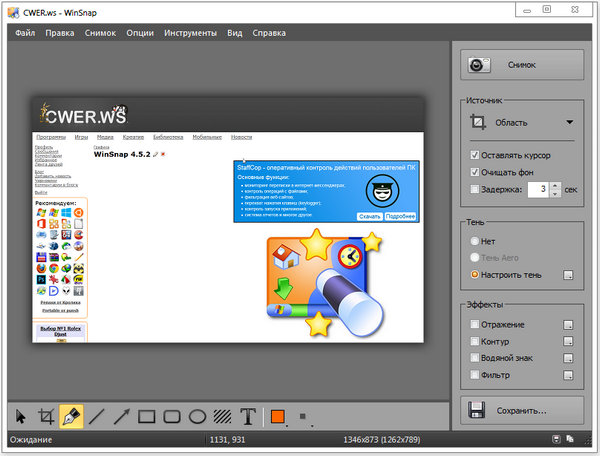The image size is (600, 456).
Task: Select the hatched Highlight tool
Action: coord(222,416)
